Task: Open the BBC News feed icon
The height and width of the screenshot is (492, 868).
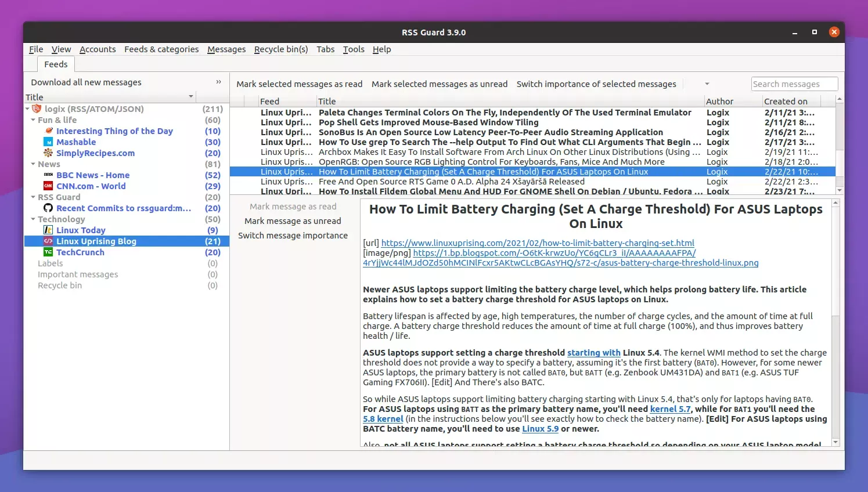Action: point(49,175)
